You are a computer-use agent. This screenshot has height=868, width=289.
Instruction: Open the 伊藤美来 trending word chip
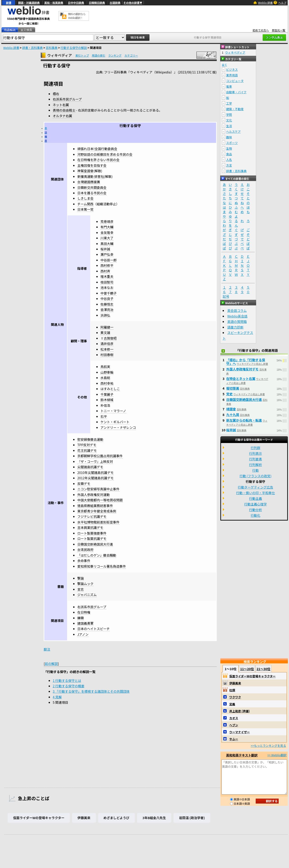(x=84, y=818)
